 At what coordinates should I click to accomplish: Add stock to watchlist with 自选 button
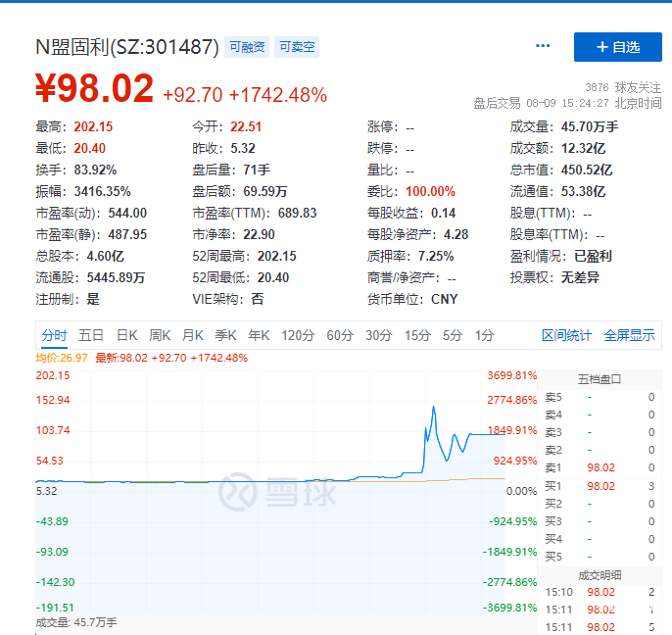pyautogui.click(x=617, y=47)
